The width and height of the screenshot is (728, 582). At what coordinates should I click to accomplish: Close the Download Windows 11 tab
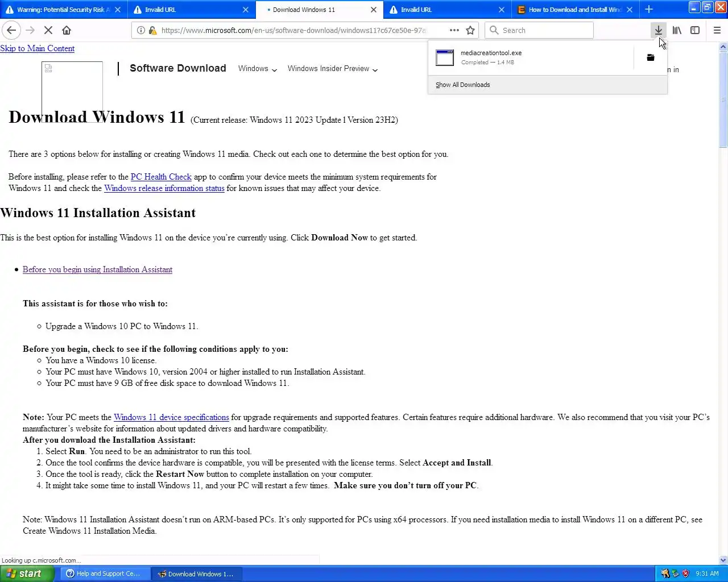(x=373, y=10)
